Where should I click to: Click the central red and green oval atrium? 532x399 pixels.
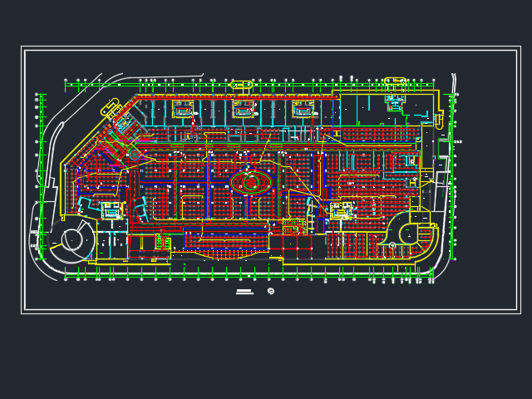[251, 183]
